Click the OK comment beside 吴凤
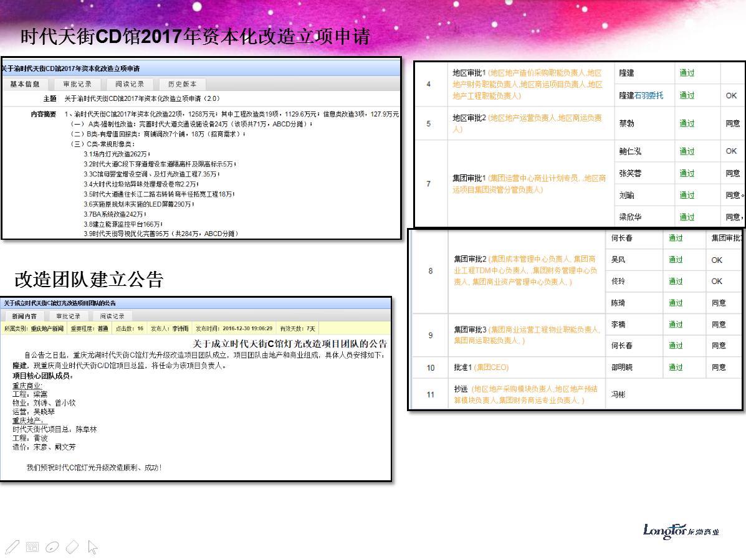This screenshot has width=746, height=560. tap(717, 260)
